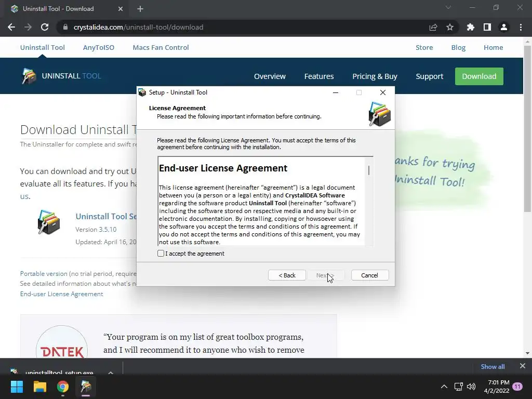Open the Windows Start menu

[x=17, y=387]
